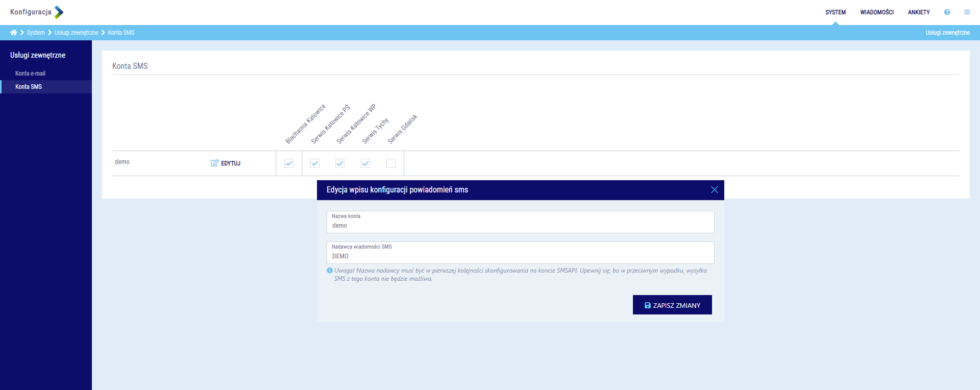Uncheck Serwis Katowice PŚ checkbox
Screen dimensions: 980x390
pyautogui.click(x=315, y=163)
